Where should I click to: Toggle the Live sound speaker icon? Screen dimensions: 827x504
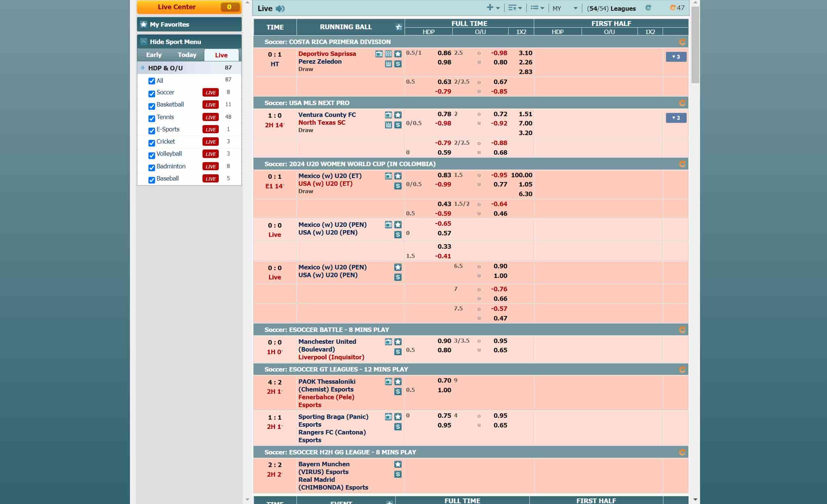tap(280, 9)
